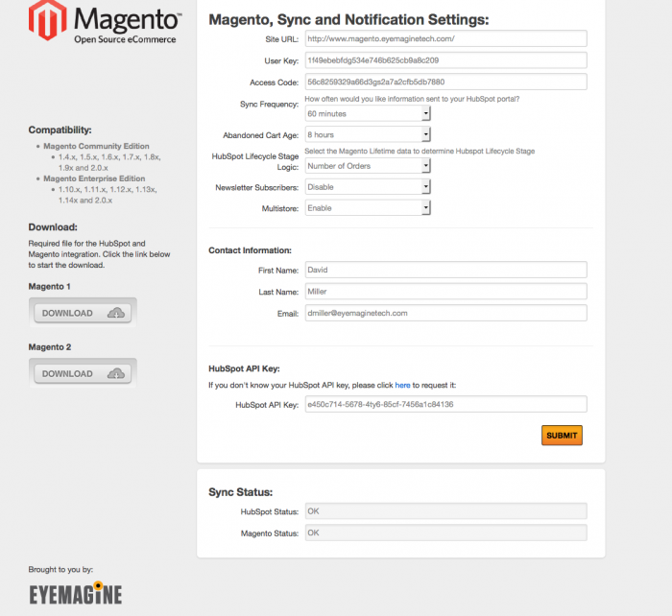
Task: Click the 'Magento 1' subheading
Action: click(49, 286)
